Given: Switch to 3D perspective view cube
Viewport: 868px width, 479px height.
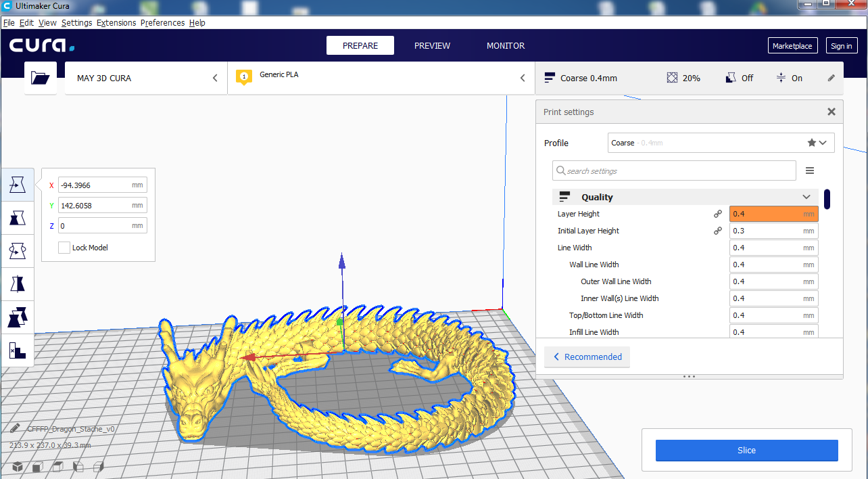Looking at the screenshot, I should [17, 466].
